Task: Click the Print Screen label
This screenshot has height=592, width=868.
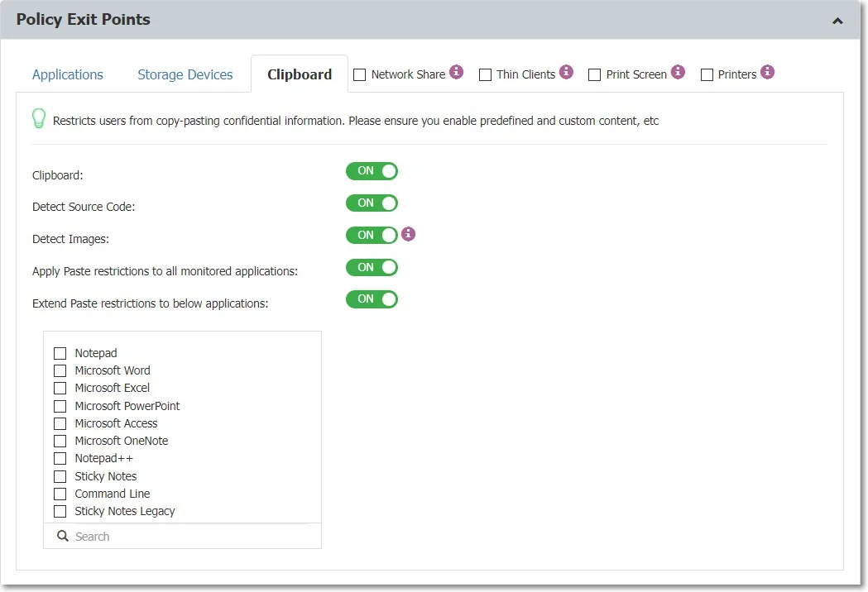Action: (x=636, y=74)
